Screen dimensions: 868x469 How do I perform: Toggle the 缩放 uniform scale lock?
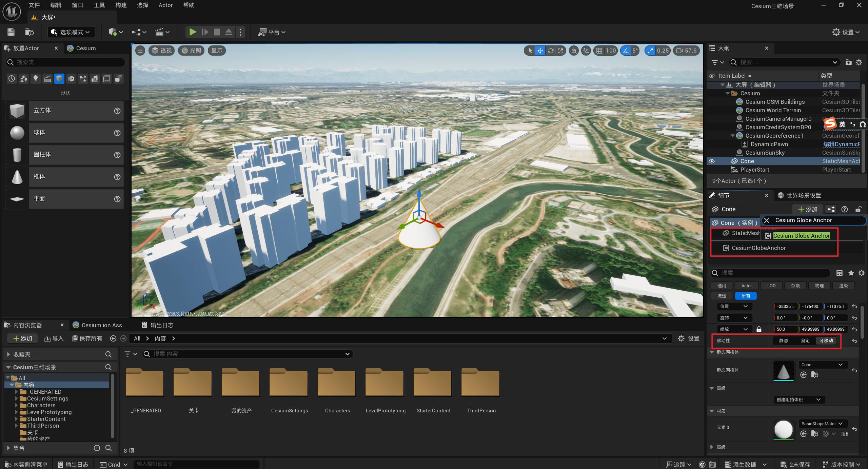click(759, 329)
